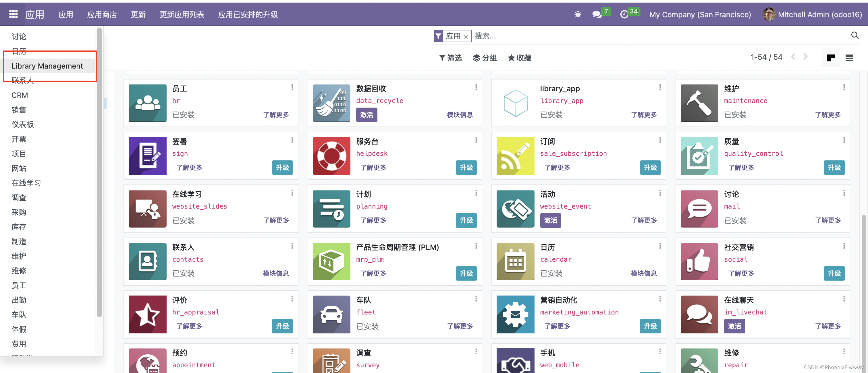Open the conversations chat icon with badge 7
Image resolution: width=868 pixels, height=373 pixels.
pyautogui.click(x=597, y=14)
